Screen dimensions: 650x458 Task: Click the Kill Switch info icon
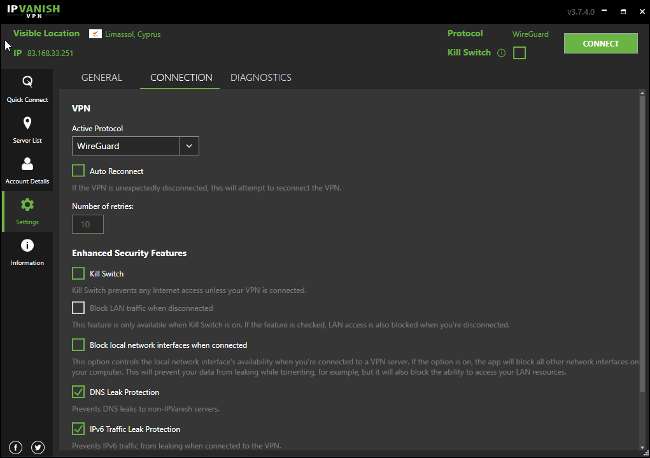tap(501, 53)
